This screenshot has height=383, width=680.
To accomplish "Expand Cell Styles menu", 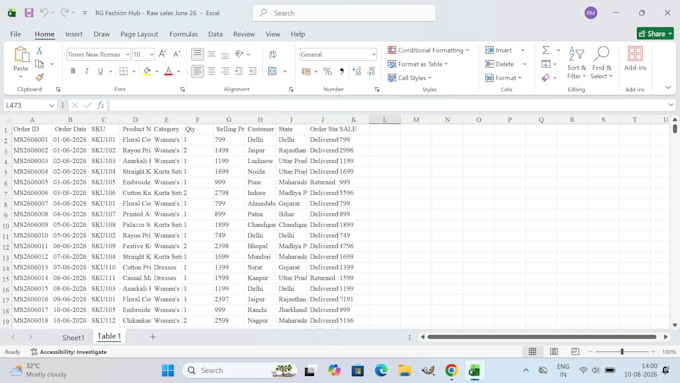I will 410,78.
